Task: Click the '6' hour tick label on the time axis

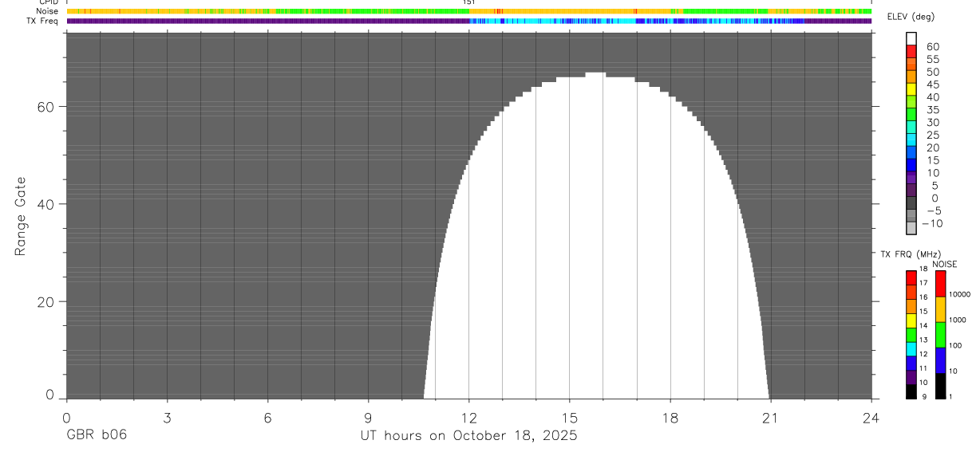Action: click(267, 417)
